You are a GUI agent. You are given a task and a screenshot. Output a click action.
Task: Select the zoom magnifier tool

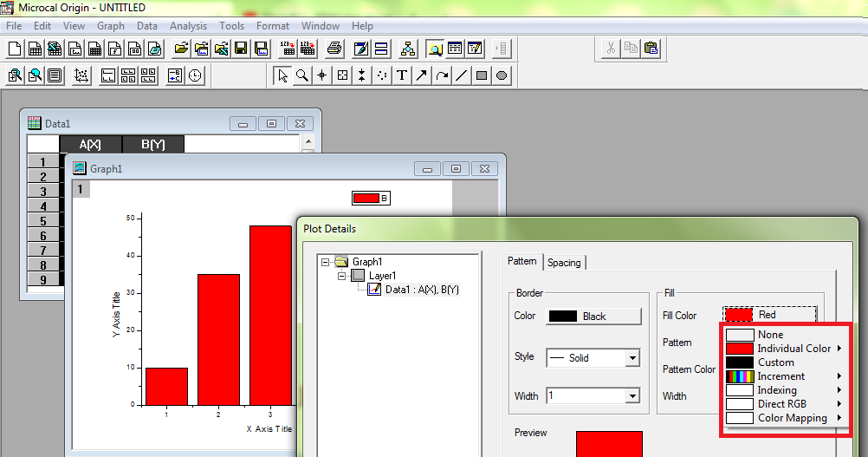(x=302, y=75)
